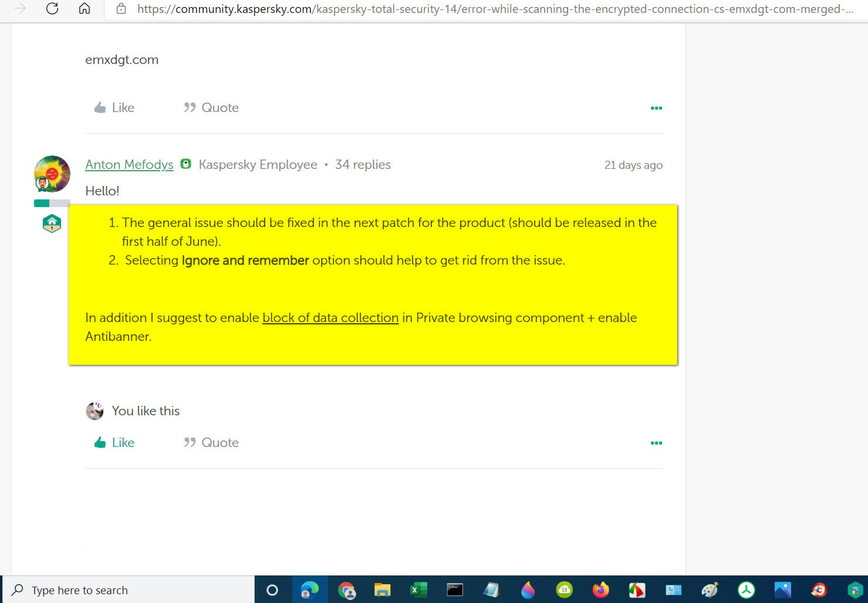The image size is (868, 603).
Task: Click the Windows taskbar search box
Action: click(x=129, y=590)
